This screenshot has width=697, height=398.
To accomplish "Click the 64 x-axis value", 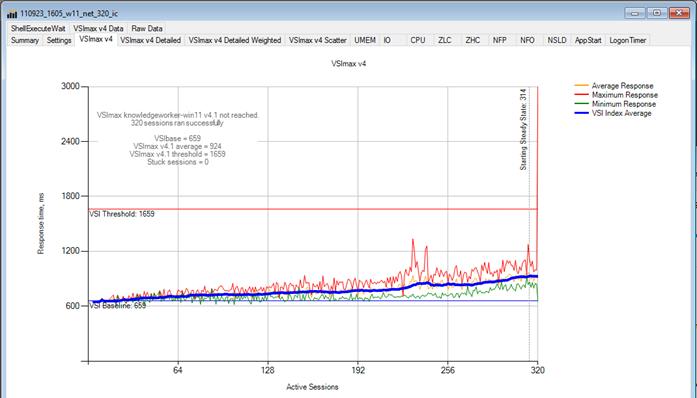I will (178, 370).
